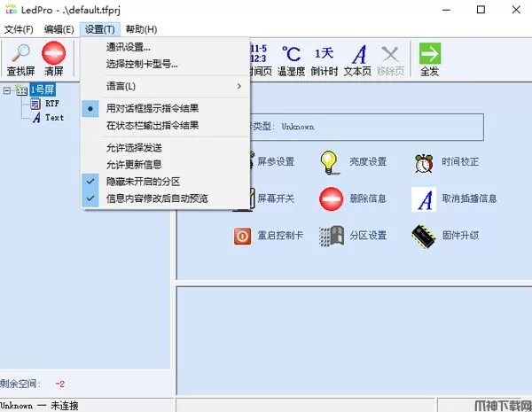Click the 全发 green arrow send-all icon
Viewport: 532px width, 412px height.
[x=430, y=53]
